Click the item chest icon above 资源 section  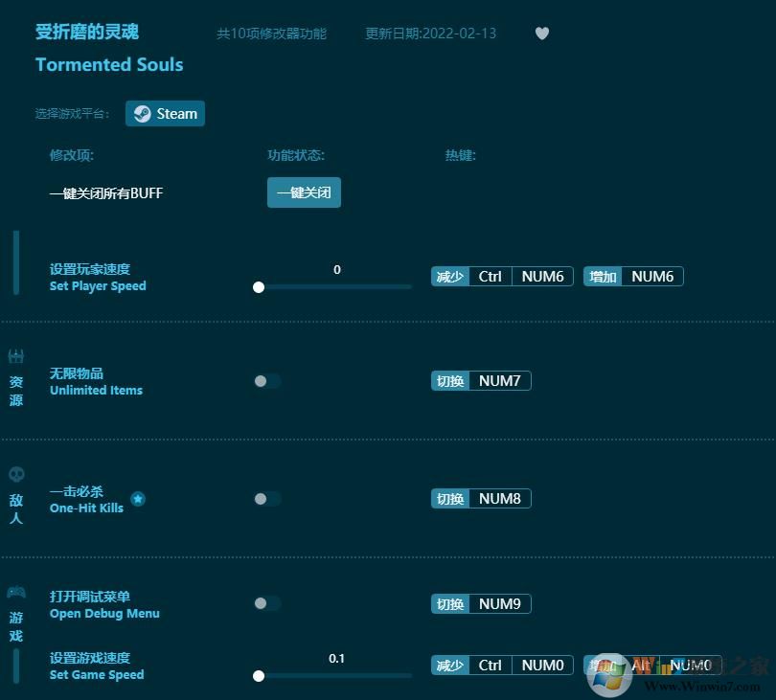[16, 354]
